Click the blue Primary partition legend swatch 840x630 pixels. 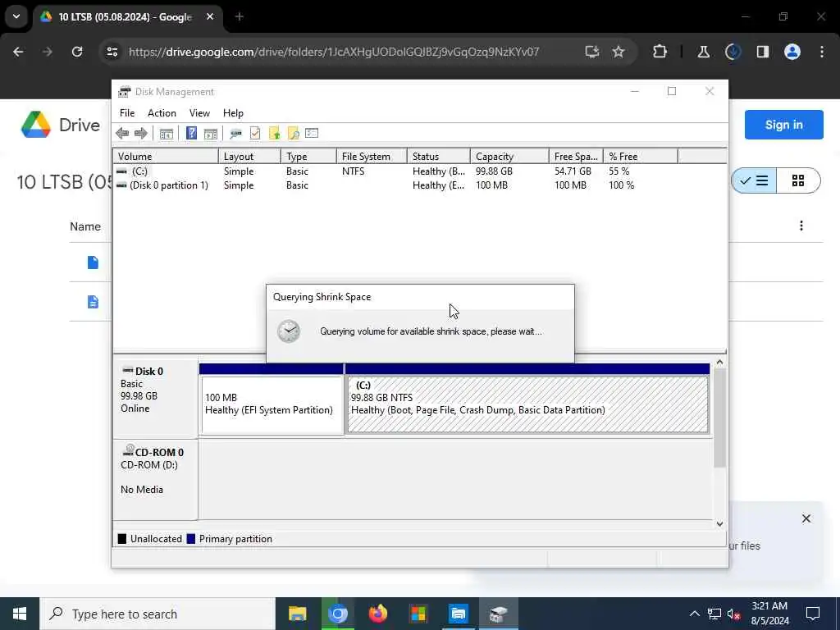190,539
